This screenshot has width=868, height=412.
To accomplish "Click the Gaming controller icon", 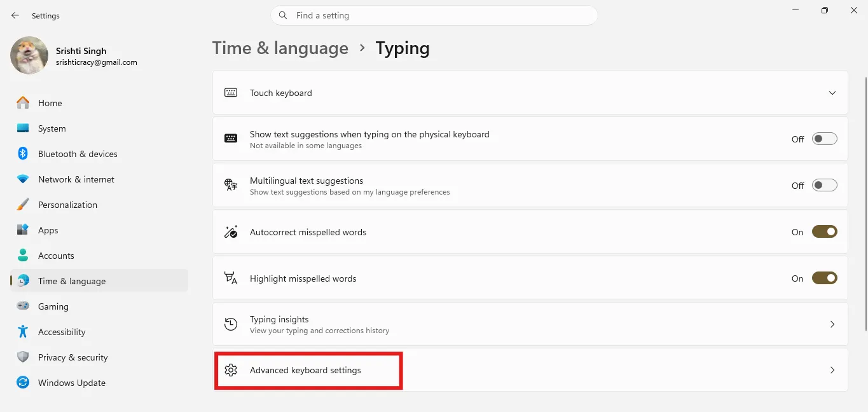I will (x=23, y=306).
